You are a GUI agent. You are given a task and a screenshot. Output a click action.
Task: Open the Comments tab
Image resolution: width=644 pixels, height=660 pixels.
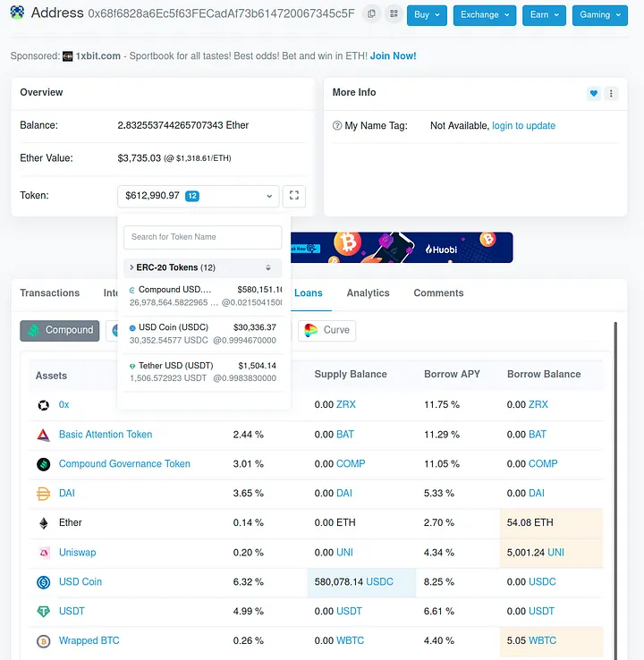(x=438, y=293)
